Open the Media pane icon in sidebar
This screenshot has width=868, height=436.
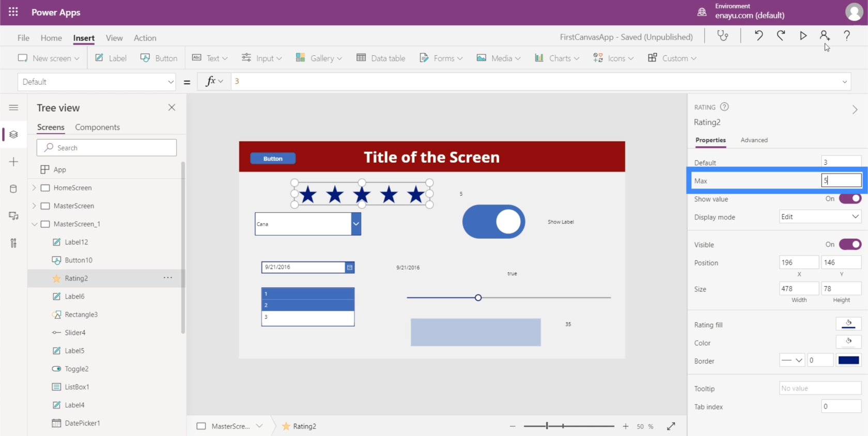pyautogui.click(x=13, y=216)
